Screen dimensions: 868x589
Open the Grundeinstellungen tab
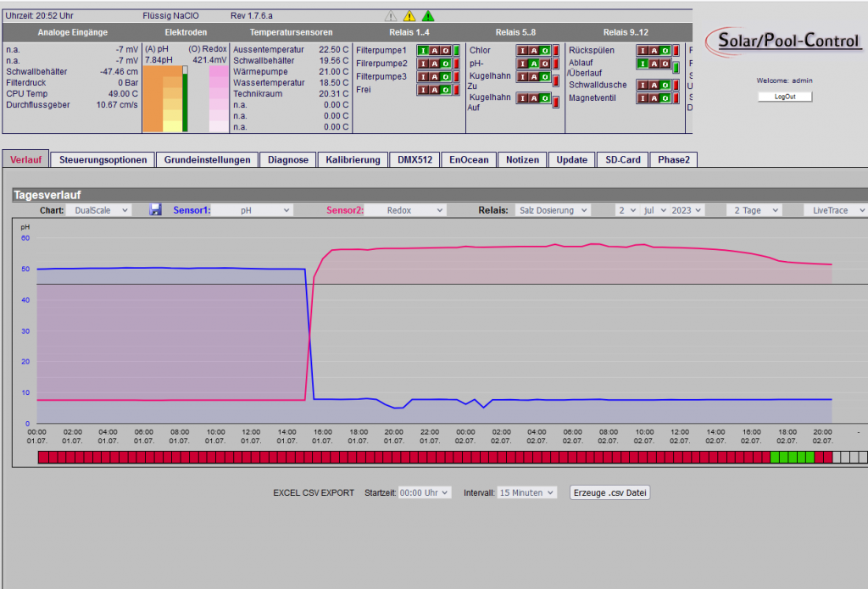pos(207,160)
